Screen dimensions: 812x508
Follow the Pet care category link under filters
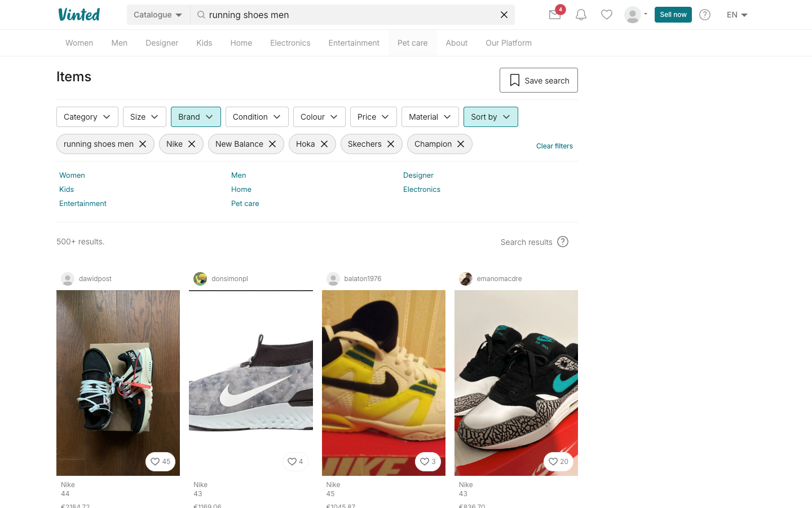coord(245,203)
